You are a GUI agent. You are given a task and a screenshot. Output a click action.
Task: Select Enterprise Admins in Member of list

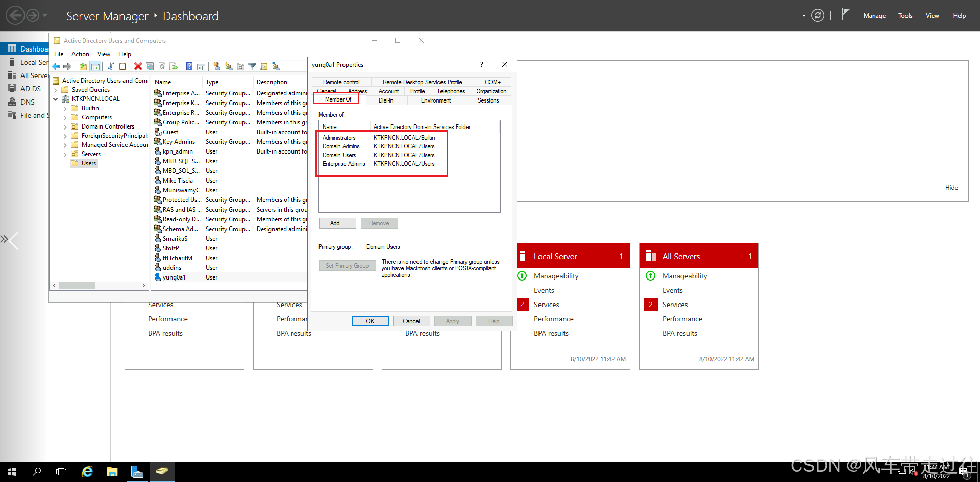[x=344, y=164]
